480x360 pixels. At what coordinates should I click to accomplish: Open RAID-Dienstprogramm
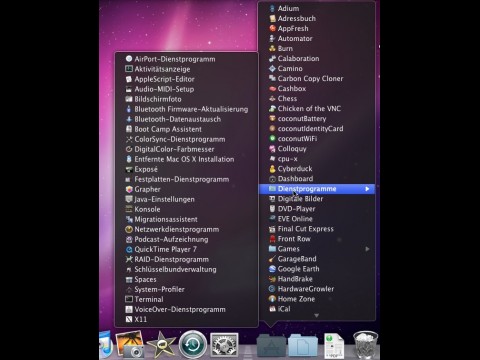pos(187,259)
